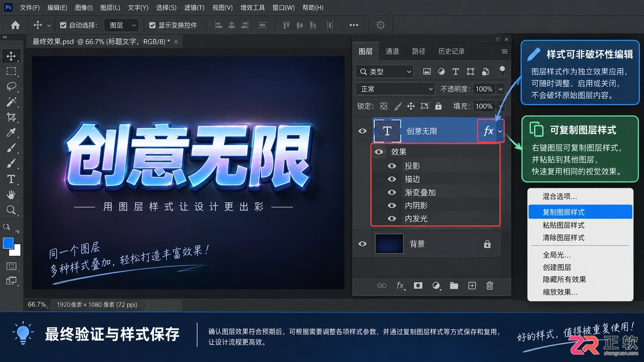This screenshot has height=362, width=644.
Task: Toggle visibility of 描边 effect
Action: click(x=392, y=179)
